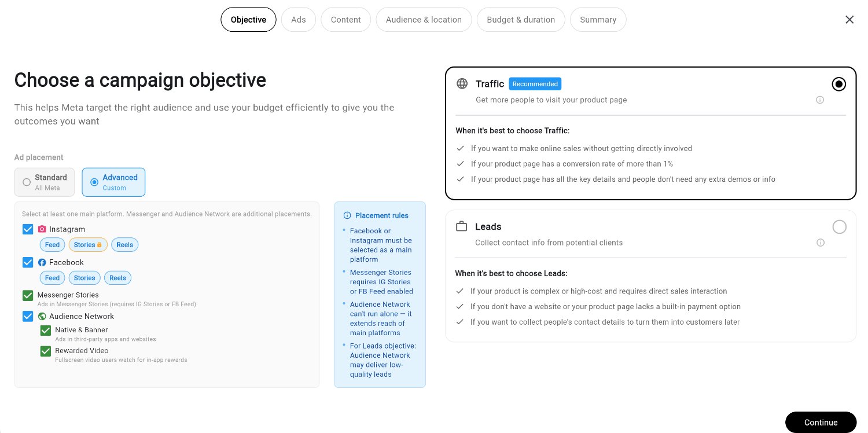Choose Advanced custom ad placement

pyautogui.click(x=113, y=182)
